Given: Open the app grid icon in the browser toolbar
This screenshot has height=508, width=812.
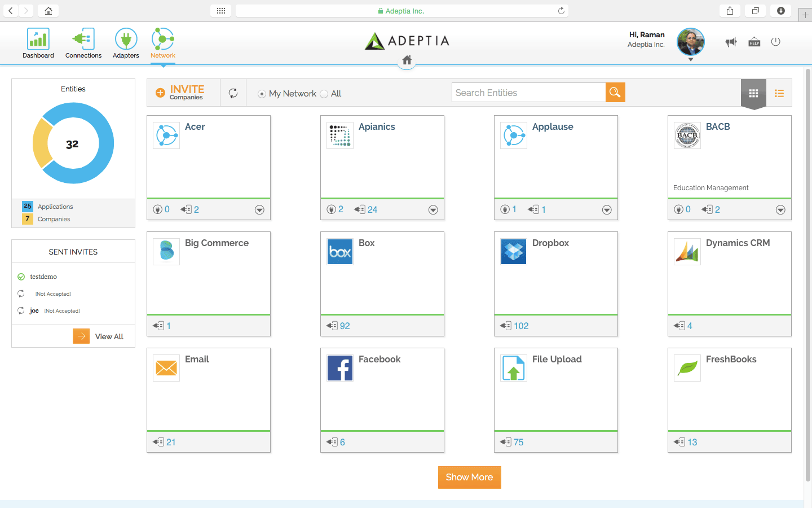Looking at the screenshot, I should coord(220,10).
